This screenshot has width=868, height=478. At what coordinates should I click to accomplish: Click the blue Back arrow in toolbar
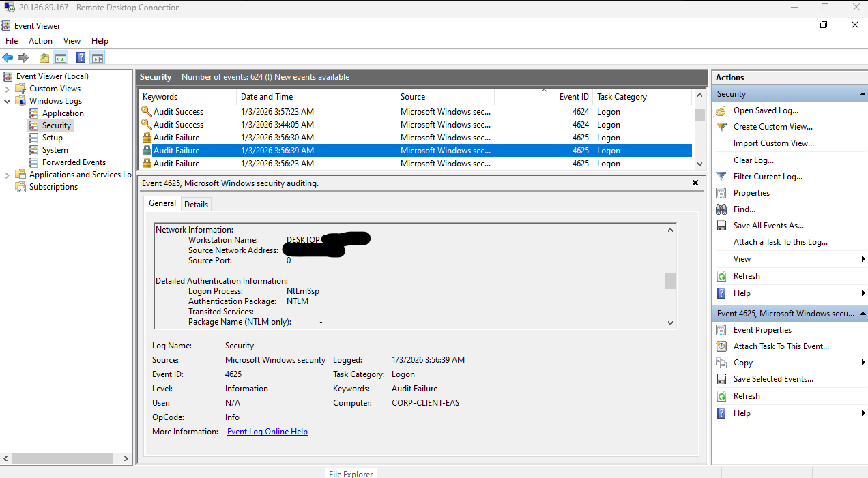[x=8, y=58]
